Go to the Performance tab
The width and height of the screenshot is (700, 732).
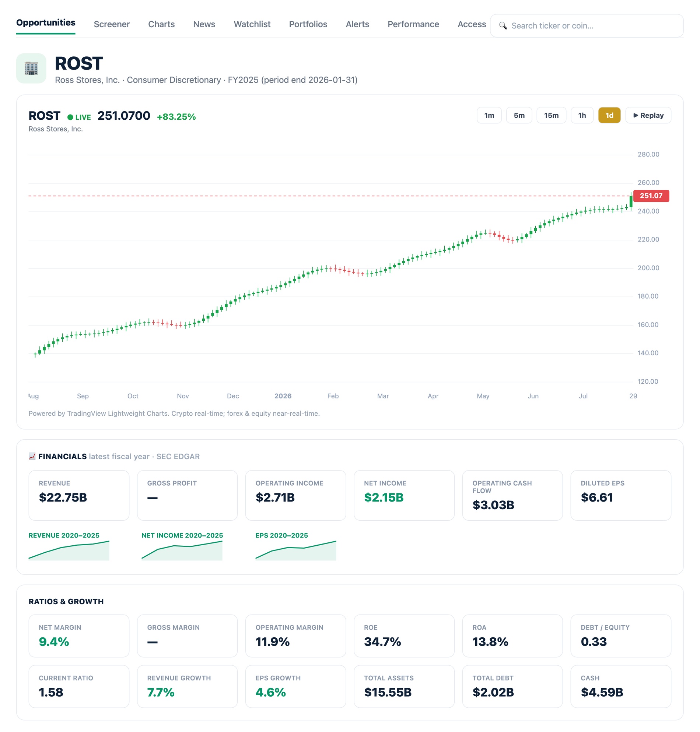(413, 24)
